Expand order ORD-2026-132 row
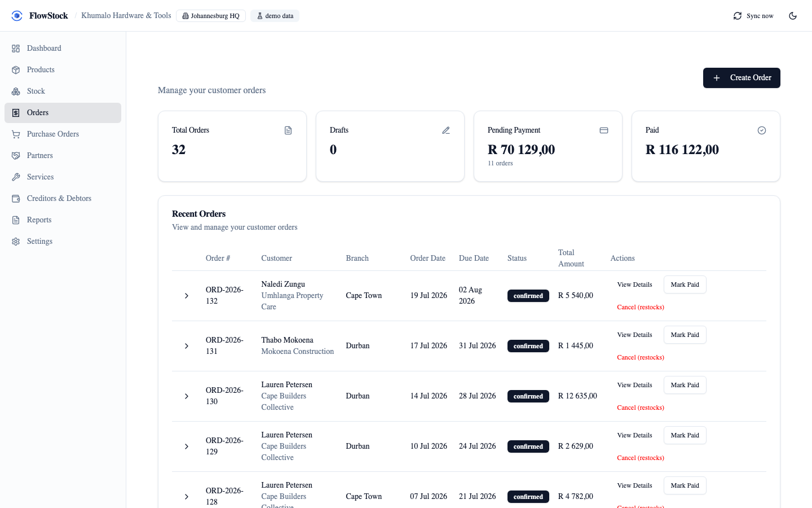The height and width of the screenshot is (508, 812). tap(187, 296)
